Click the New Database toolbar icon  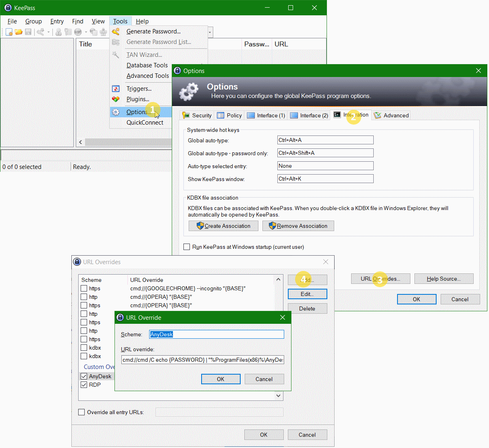click(x=9, y=32)
